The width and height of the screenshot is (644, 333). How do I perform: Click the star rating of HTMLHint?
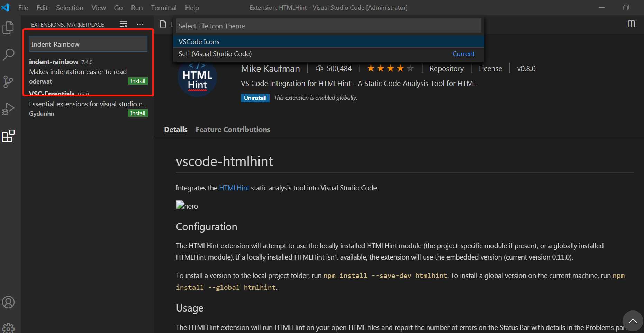coord(390,68)
